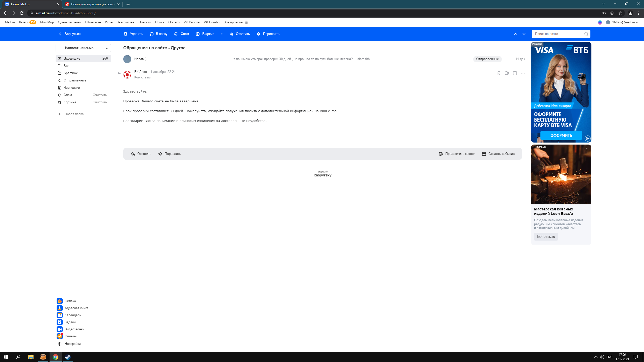Open the 1607is@mail.ru account dropdown
The height and width of the screenshot is (362, 644).
point(625,22)
